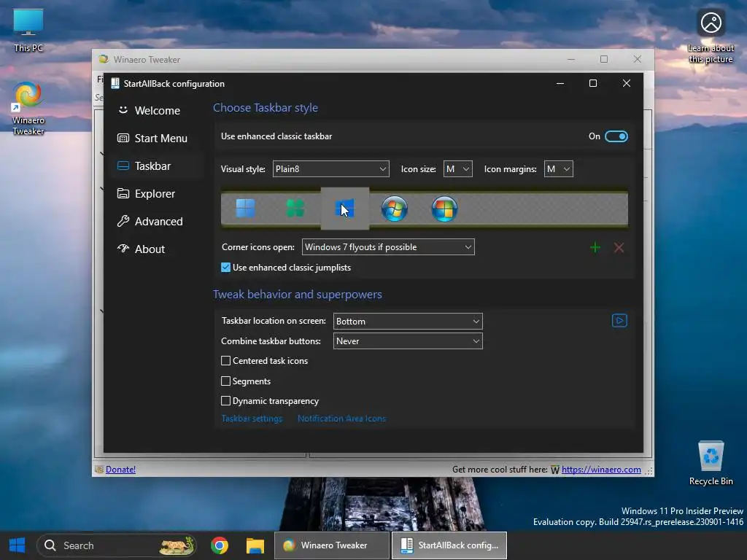Select the Windows 7 orb start icon

pos(395,209)
